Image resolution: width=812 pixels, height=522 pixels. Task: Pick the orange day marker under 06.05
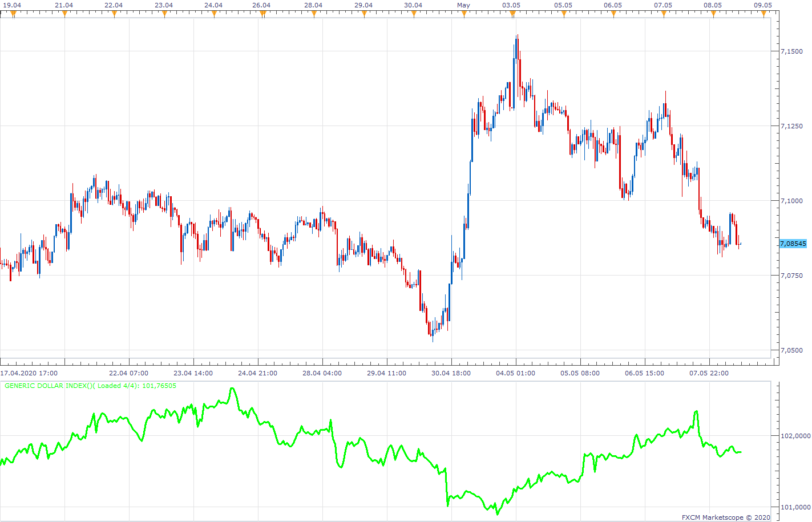point(613,14)
